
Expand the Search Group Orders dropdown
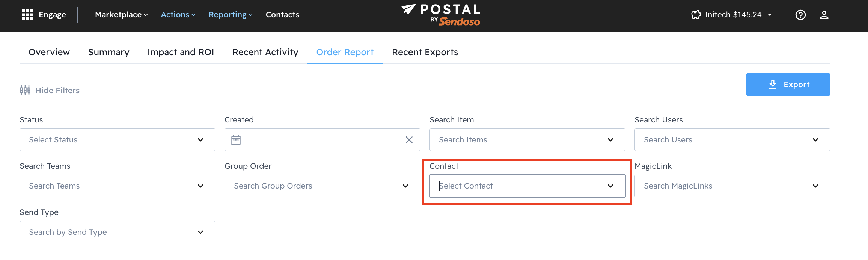click(x=322, y=186)
